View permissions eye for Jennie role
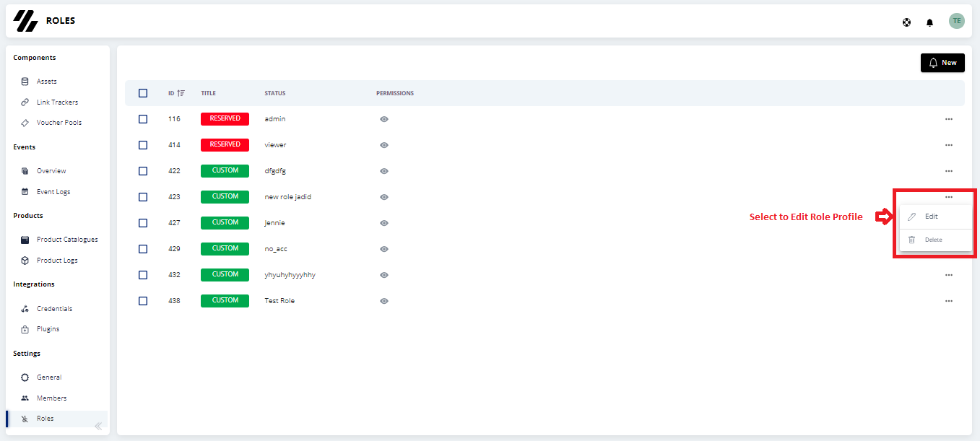 pos(384,223)
